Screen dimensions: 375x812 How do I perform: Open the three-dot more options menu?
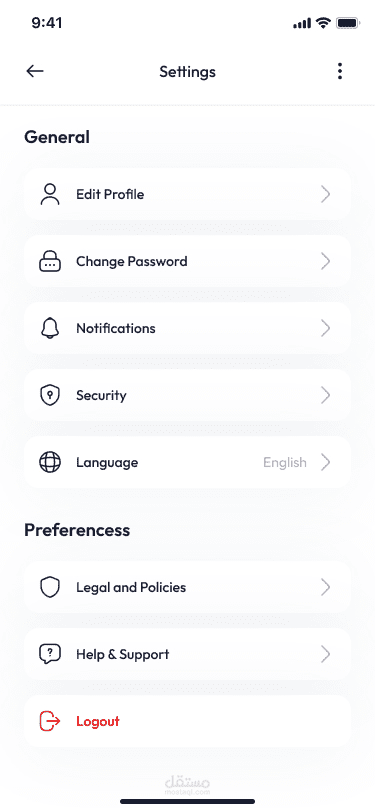point(340,71)
